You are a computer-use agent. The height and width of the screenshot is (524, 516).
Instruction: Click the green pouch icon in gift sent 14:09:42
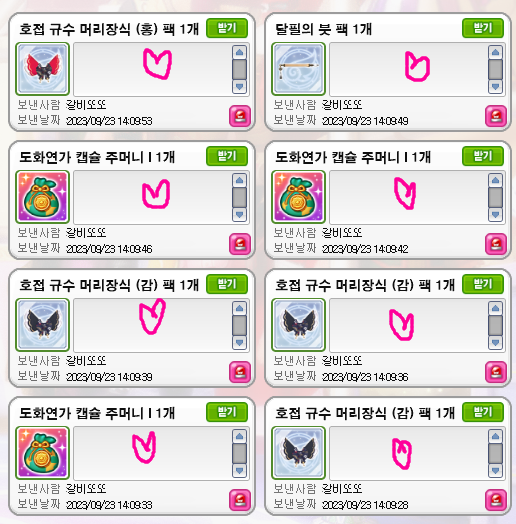(x=298, y=197)
